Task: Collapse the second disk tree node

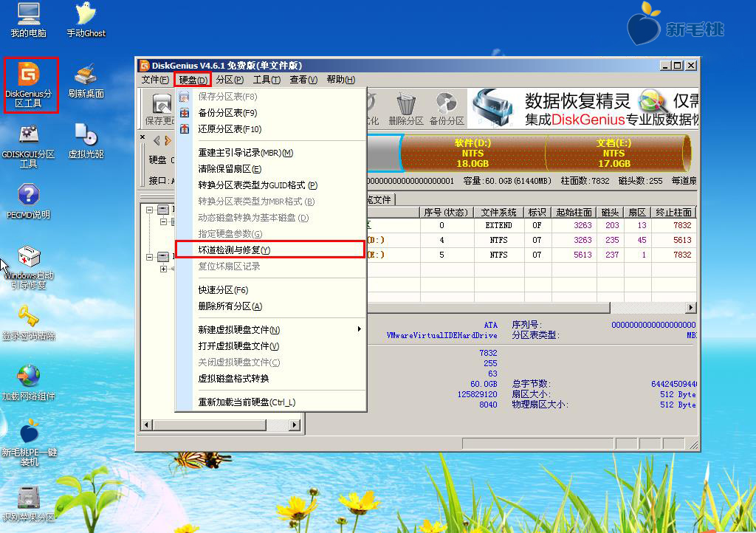Action: [149, 257]
